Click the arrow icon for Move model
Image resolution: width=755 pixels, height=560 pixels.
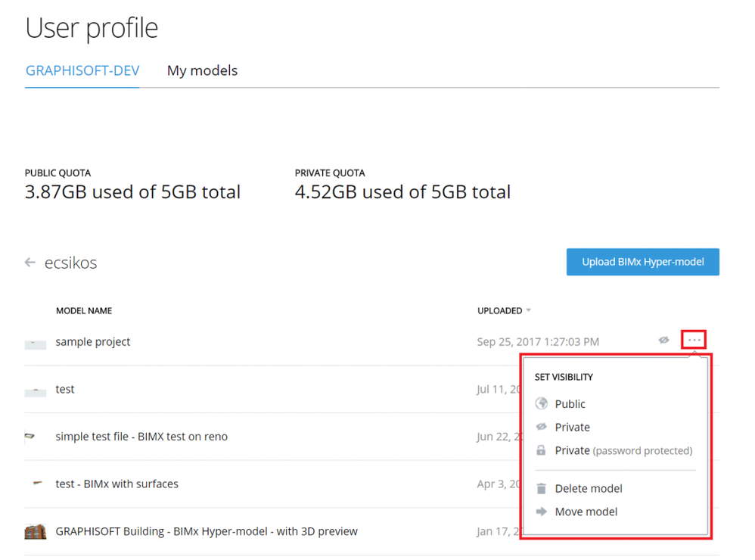(x=541, y=512)
